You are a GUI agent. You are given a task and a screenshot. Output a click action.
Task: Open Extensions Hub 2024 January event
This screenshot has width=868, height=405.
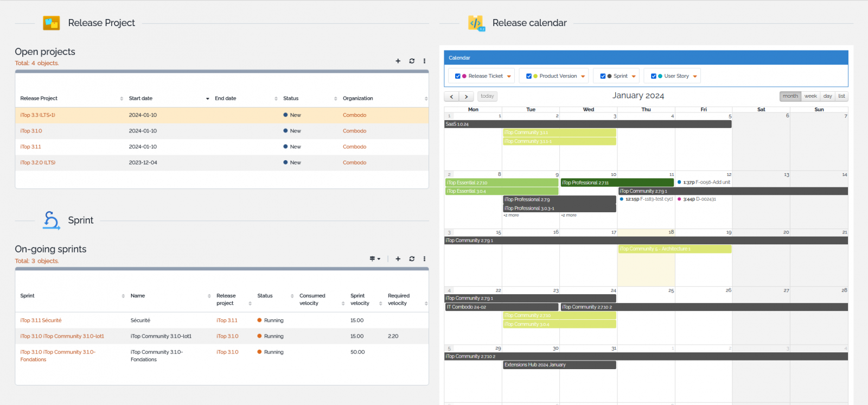(x=559, y=365)
